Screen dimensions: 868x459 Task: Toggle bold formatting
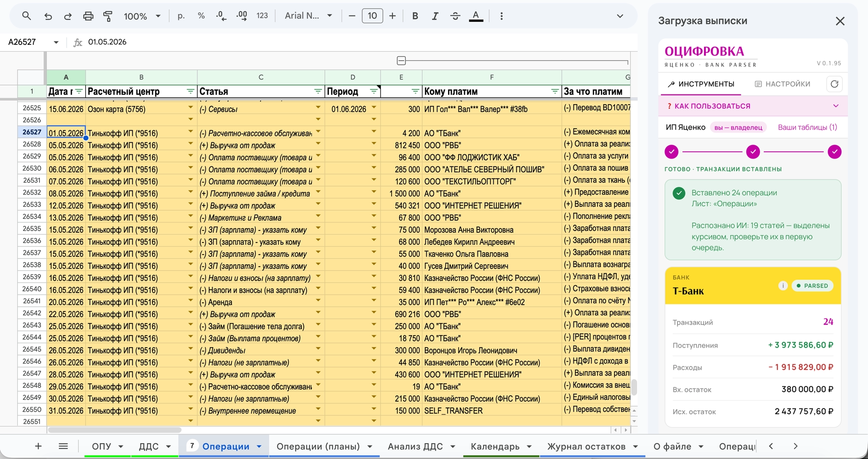pos(415,16)
